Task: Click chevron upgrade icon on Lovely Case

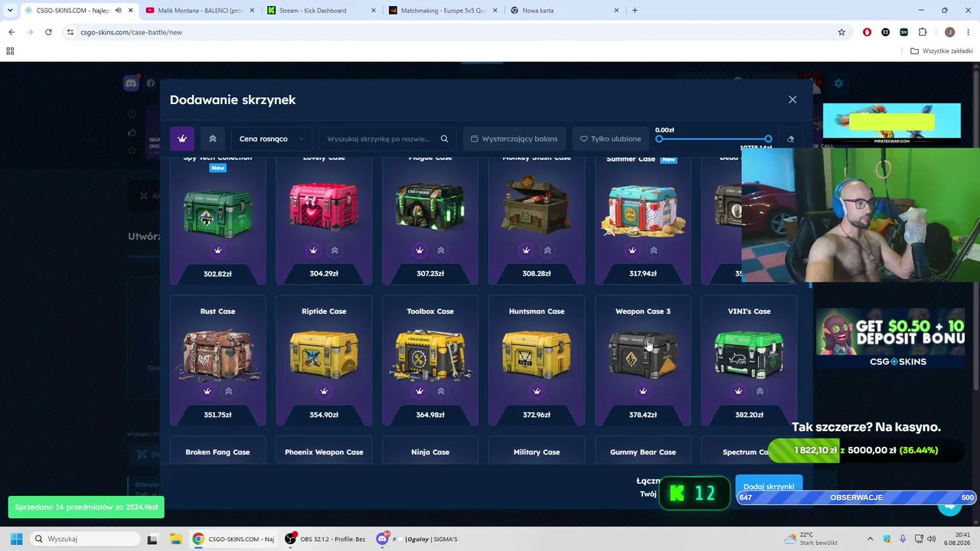Action: pos(335,250)
